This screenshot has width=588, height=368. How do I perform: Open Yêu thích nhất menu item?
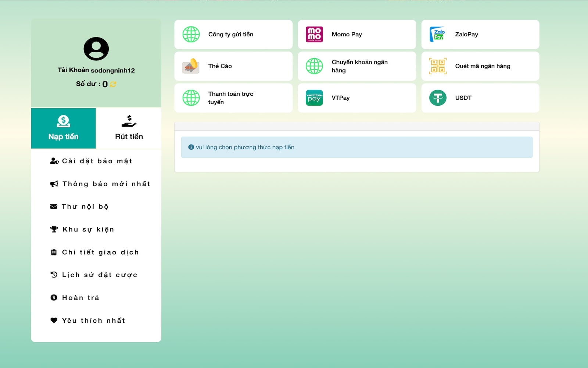[96, 320]
